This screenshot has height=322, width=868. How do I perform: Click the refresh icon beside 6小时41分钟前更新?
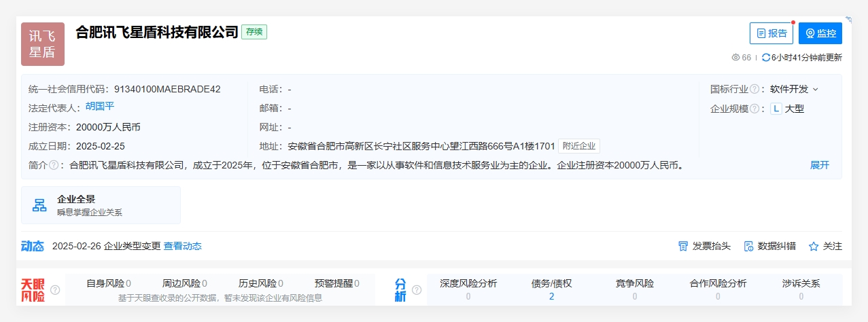click(x=766, y=58)
